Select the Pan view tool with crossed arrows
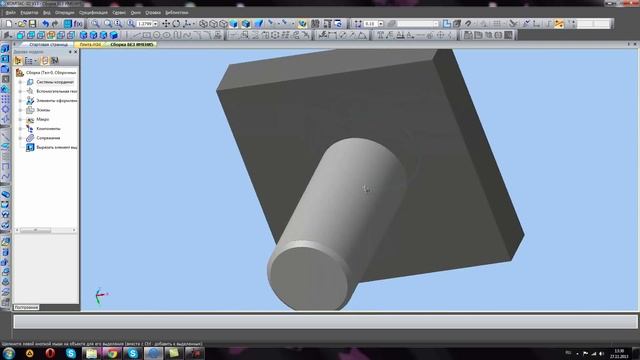Image resolution: width=640 pixels, height=360 pixels. pyautogui.click(x=166, y=24)
